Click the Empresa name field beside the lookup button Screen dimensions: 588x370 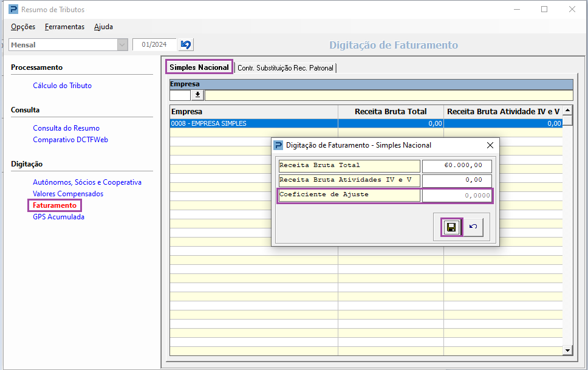pyautogui.click(x=389, y=95)
